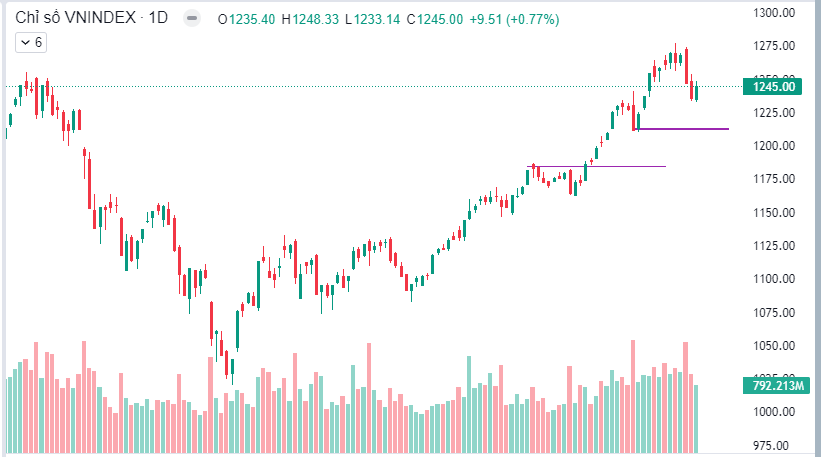Click the last green candlestick on the chart
821x457 pixels.
[x=696, y=91]
